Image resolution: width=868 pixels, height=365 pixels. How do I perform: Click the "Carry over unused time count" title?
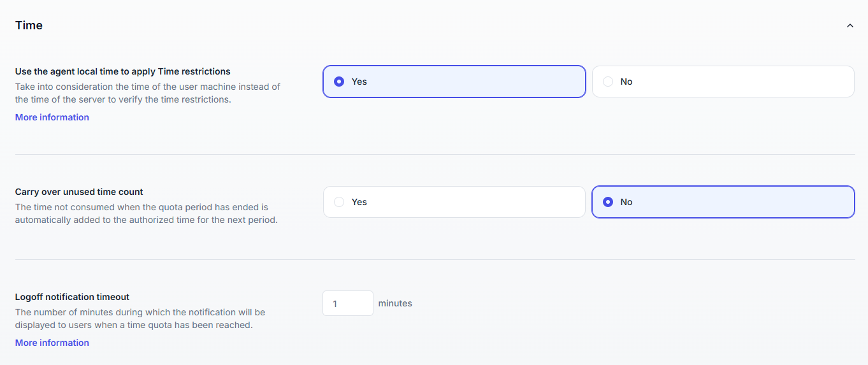click(x=79, y=192)
